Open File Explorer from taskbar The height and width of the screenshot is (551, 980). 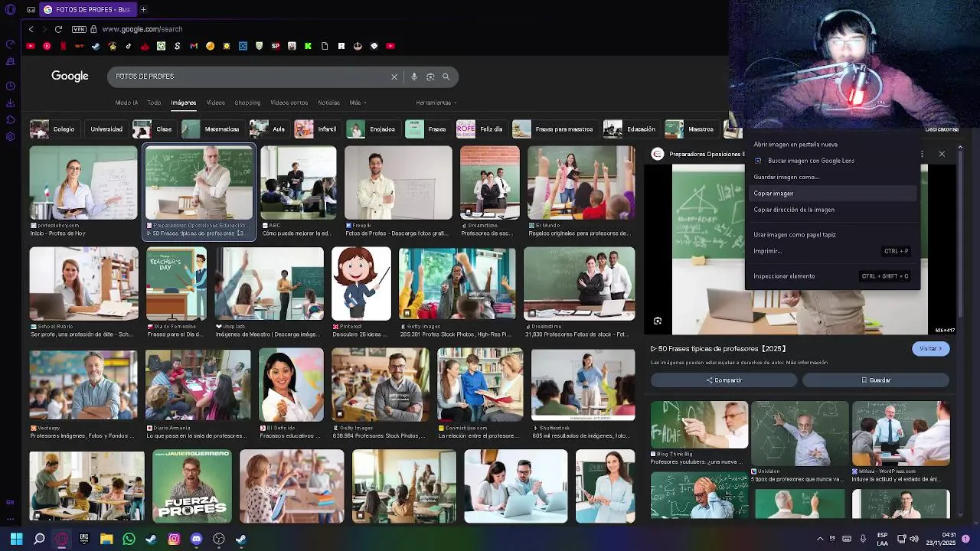coord(106,539)
